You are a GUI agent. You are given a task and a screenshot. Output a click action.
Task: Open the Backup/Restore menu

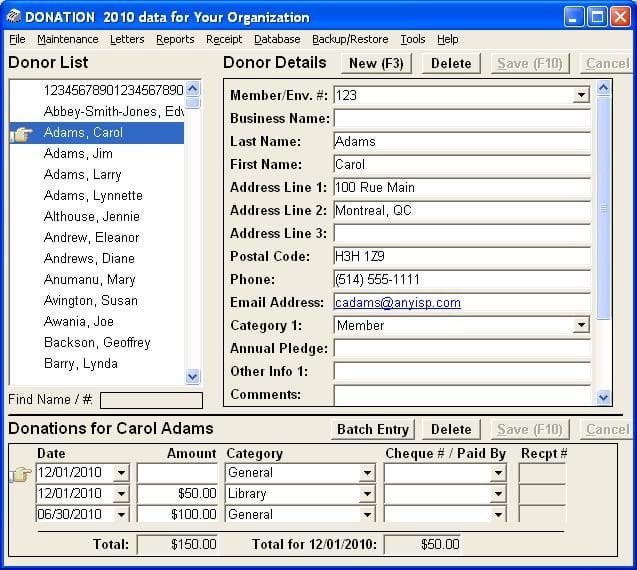350,39
